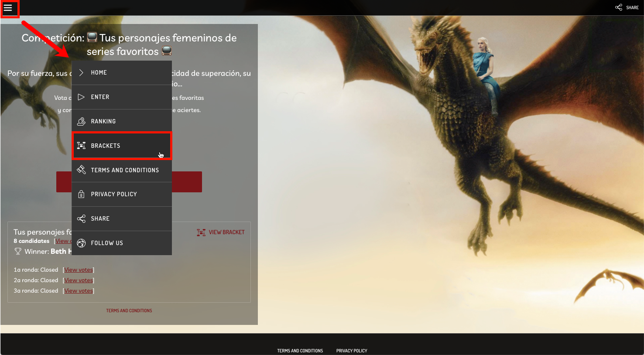
Task: Select RANKING in the menu
Action: (122, 121)
